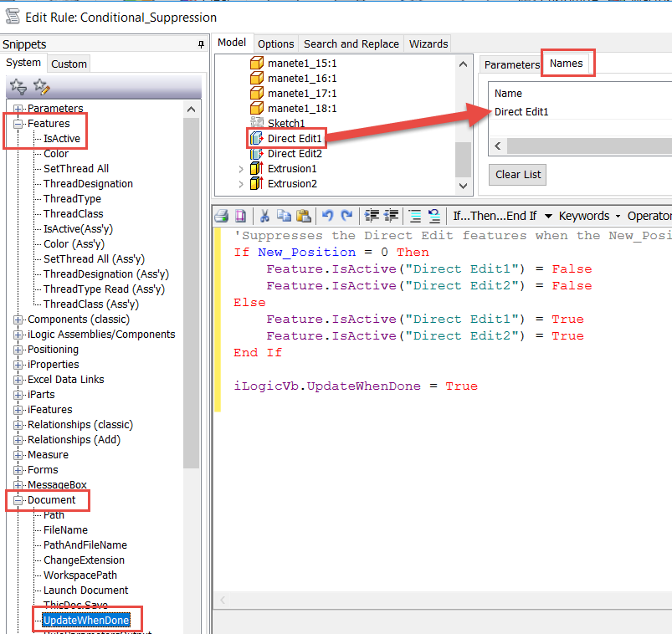The height and width of the screenshot is (634, 672).
Task: Click the Increase Indent icon
Action: 371,216
